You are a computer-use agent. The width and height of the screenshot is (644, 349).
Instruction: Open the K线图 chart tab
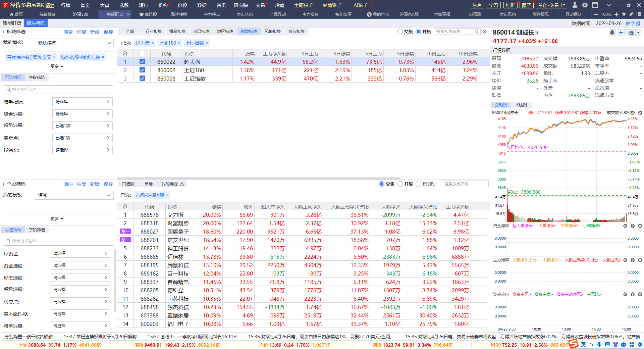tap(521, 105)
